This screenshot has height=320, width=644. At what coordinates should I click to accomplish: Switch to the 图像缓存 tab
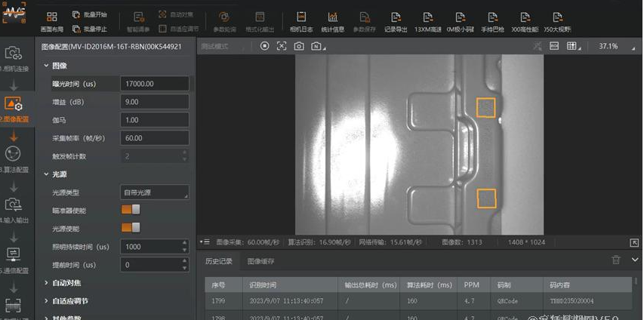coord(260,261)
